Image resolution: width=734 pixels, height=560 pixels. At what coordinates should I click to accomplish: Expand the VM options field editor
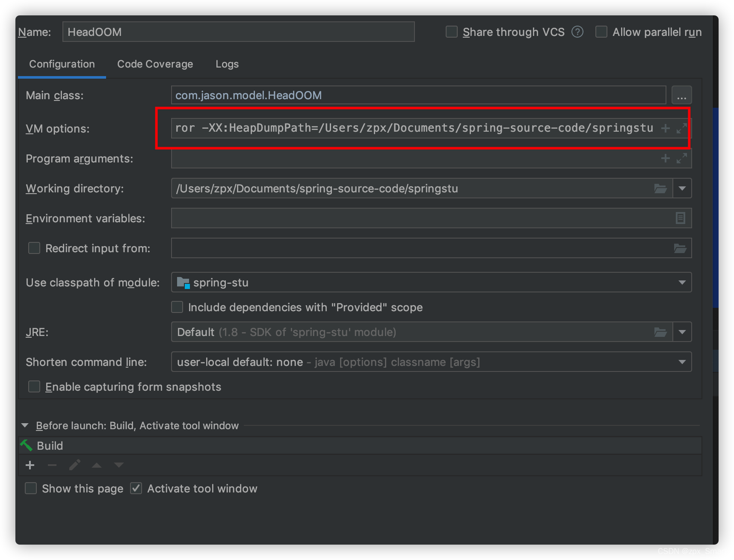682,128
